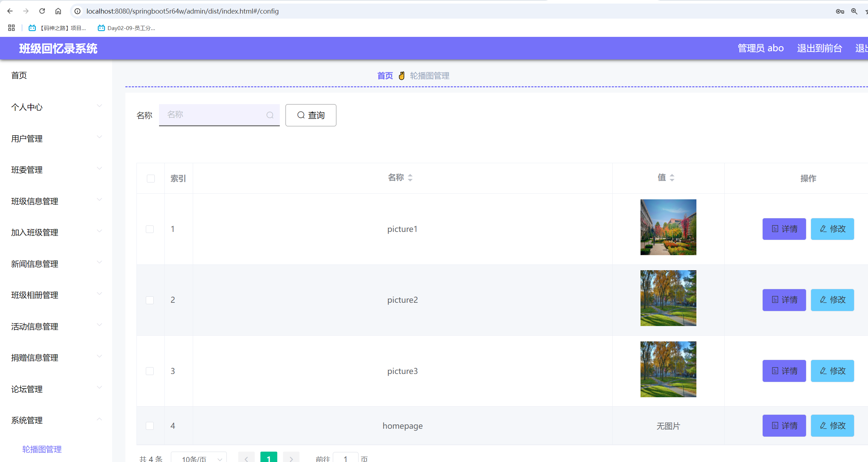Click 首页 breadcrumb link
Screen dimensions: 868x462
coord(385,76)
